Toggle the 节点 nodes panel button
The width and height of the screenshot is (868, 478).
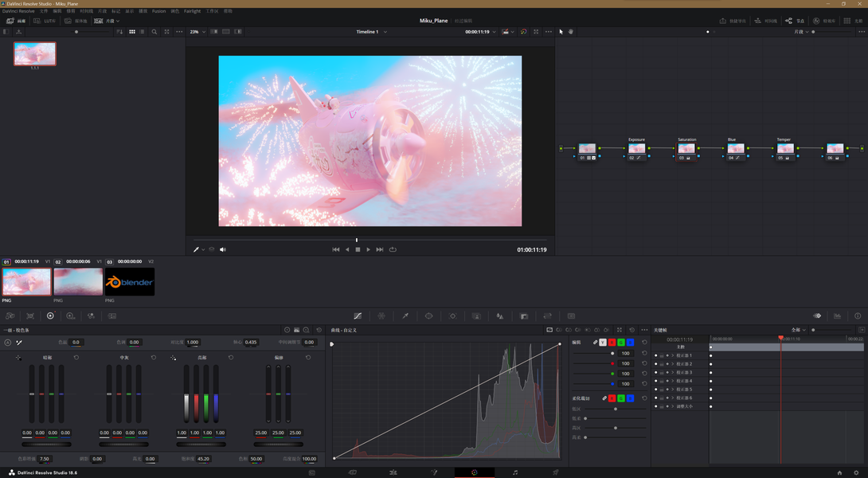click(795, 21)
